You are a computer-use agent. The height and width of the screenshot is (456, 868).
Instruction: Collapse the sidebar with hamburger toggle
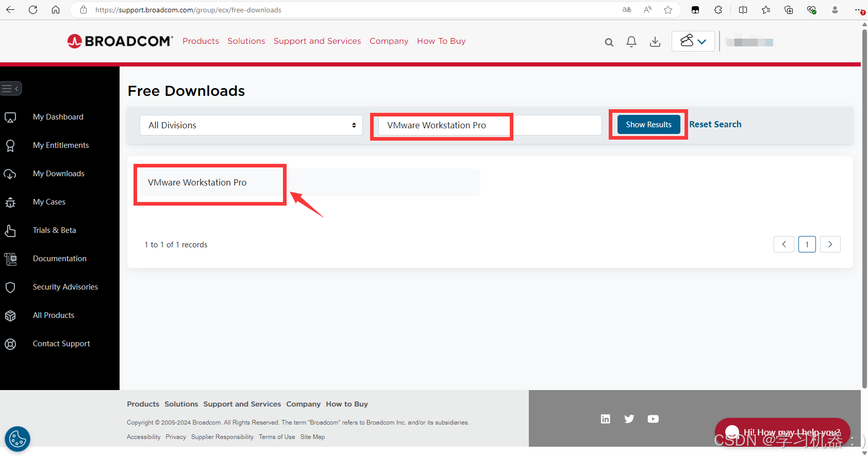click(11, 89)
